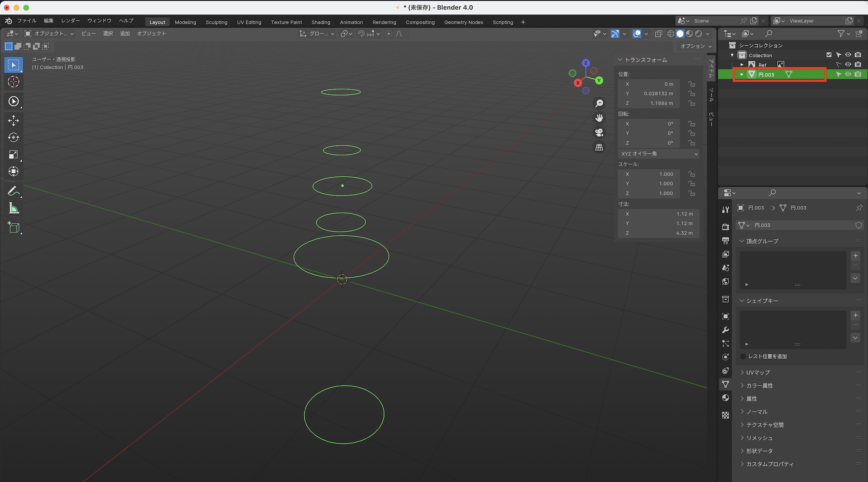Hide 円.003 object with eye icon

point(848,74)
